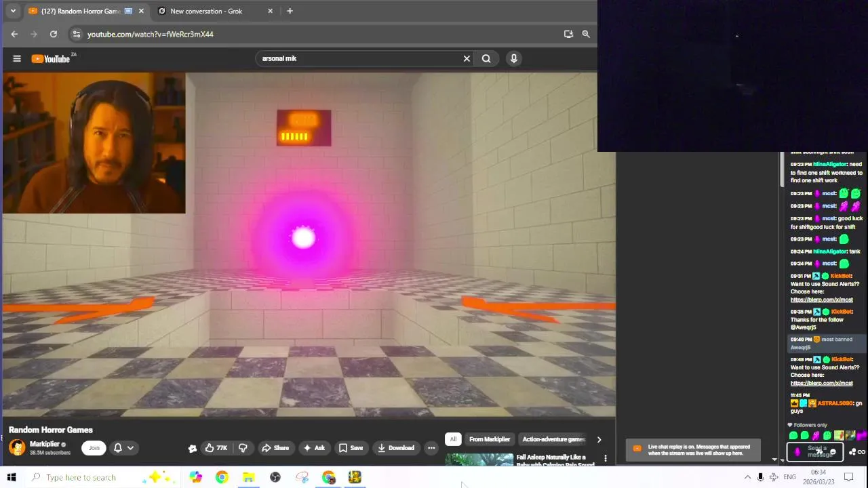Close the Grok tab
Screen dimensions: 868x488
[x=270, y=11]
